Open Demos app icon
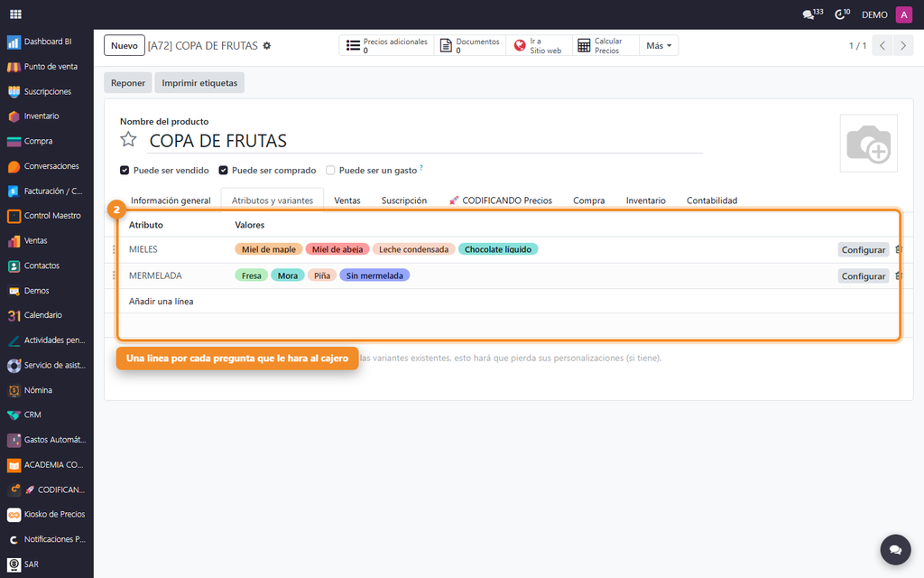This screenshot has height=578, width=924. pos(14,291)
